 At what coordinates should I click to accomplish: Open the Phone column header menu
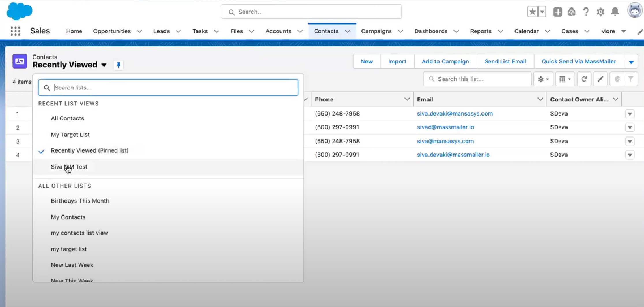407,99
